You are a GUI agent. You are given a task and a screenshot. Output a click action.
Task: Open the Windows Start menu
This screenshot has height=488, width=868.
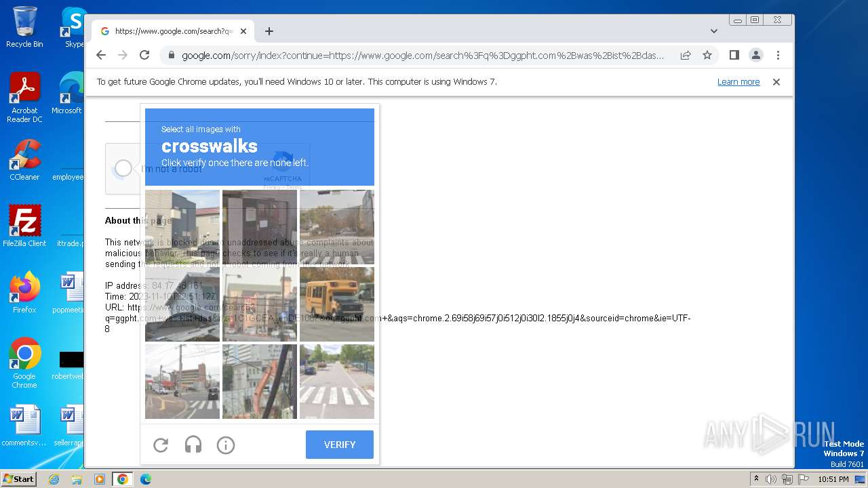(19, 479)
